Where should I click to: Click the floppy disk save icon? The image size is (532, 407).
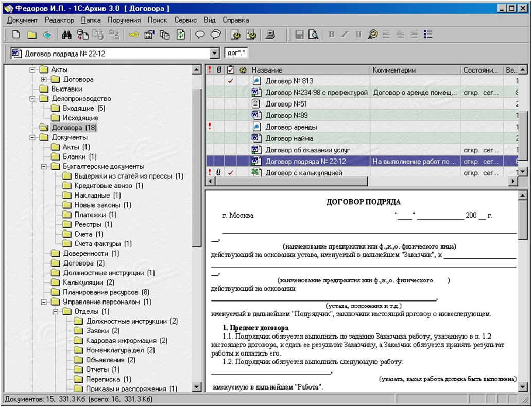point(299,34)
